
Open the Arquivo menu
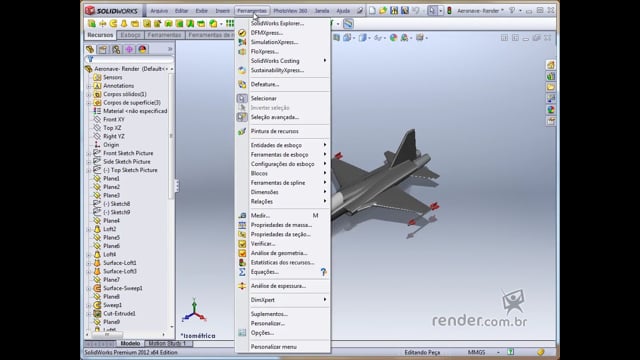[159, 11]
